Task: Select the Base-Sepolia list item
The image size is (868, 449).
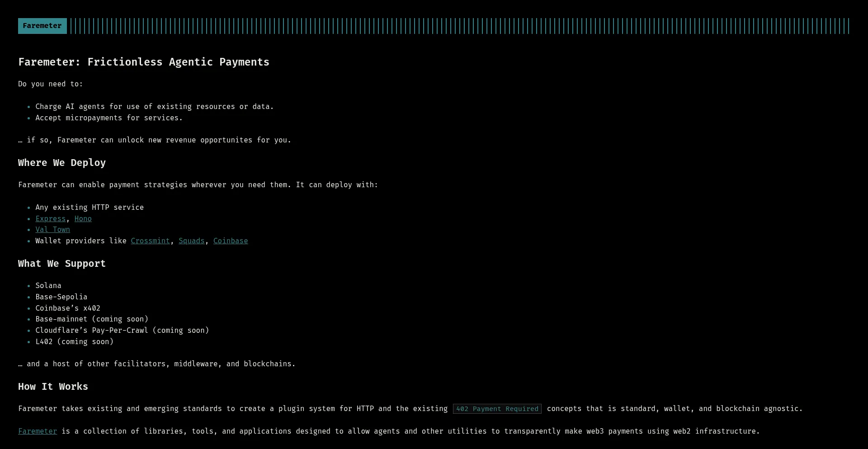Action: click(x=61, y=297)
